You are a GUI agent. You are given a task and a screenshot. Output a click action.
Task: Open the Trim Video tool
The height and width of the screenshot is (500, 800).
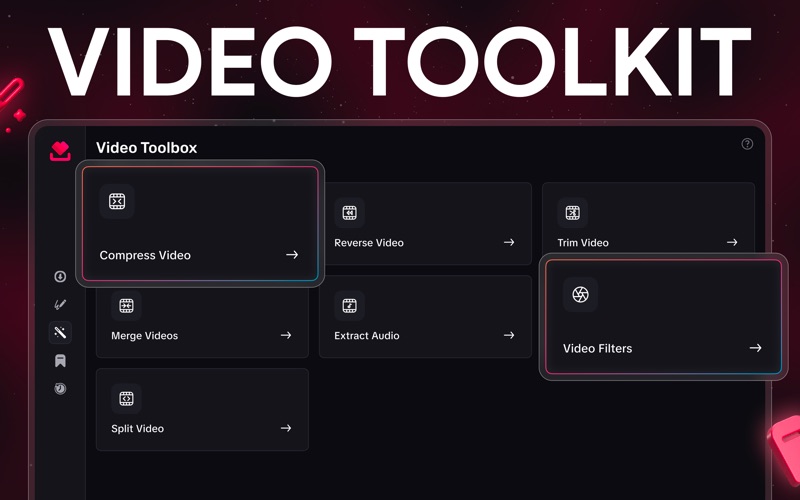[x=648, y=218]
